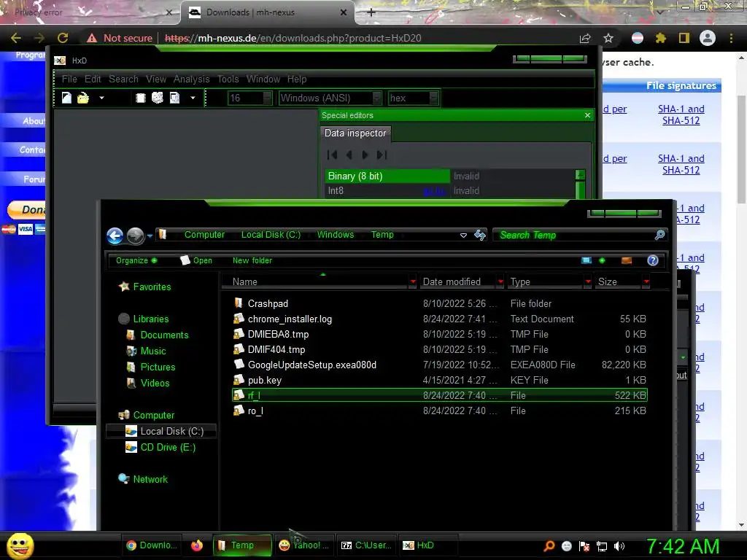Click the Size column header

point(618,282)
